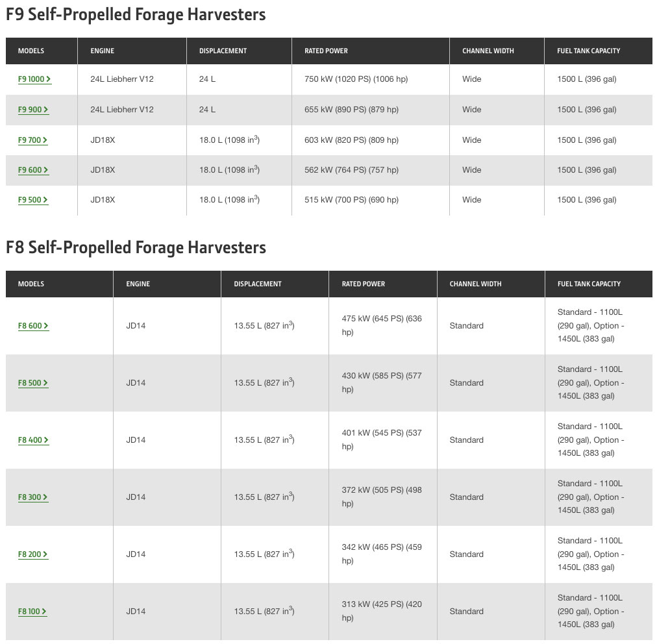The image size is (657, 644).
Task: Click the F9 Self-Propelled Forage Harvesters heading
Action: [136, 14]
